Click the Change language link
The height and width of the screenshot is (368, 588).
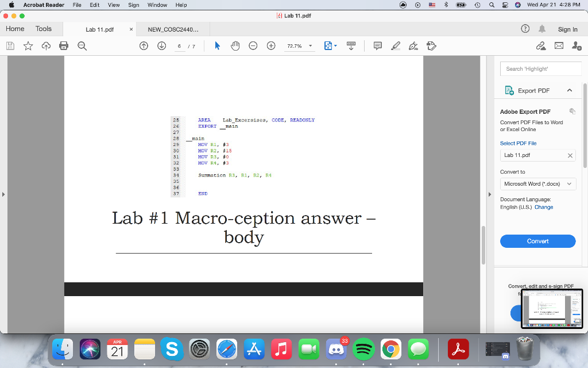click(544, 207)
